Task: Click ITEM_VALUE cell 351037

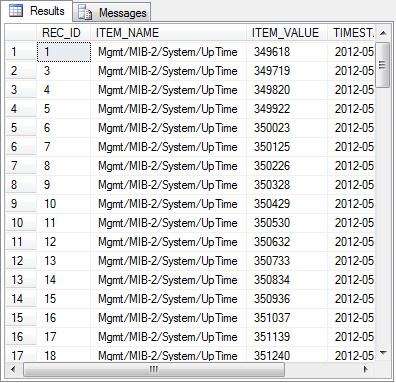Action: 287,318
